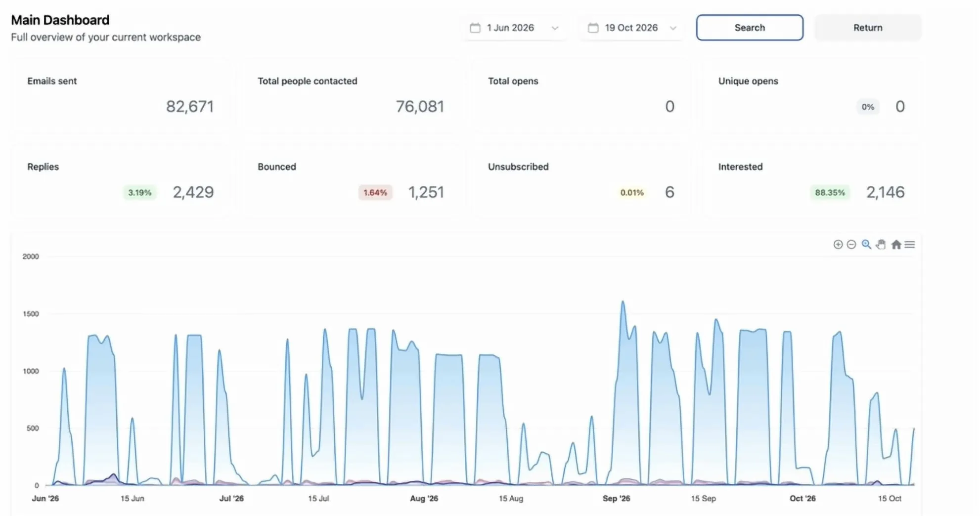Select the magnifier selection zoom tool
This screenshot has height=516, width=980.
pyautogui.click(x=866, y=244)
